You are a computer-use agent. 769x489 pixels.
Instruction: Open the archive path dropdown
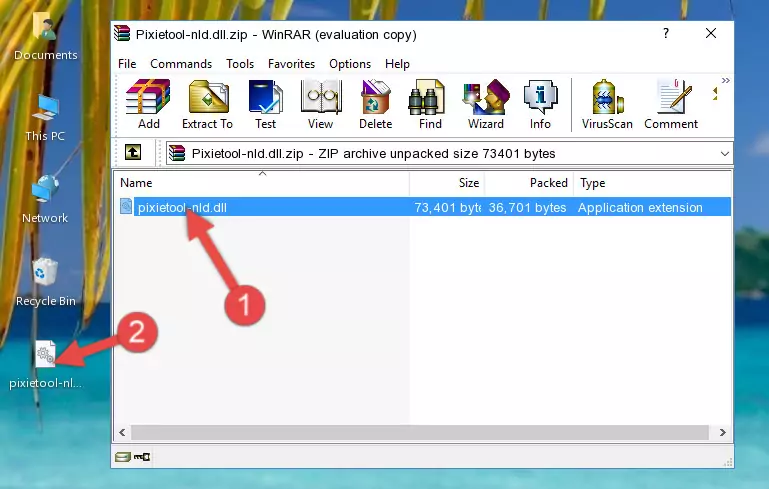pyautogui.click(x=724, y=154)
